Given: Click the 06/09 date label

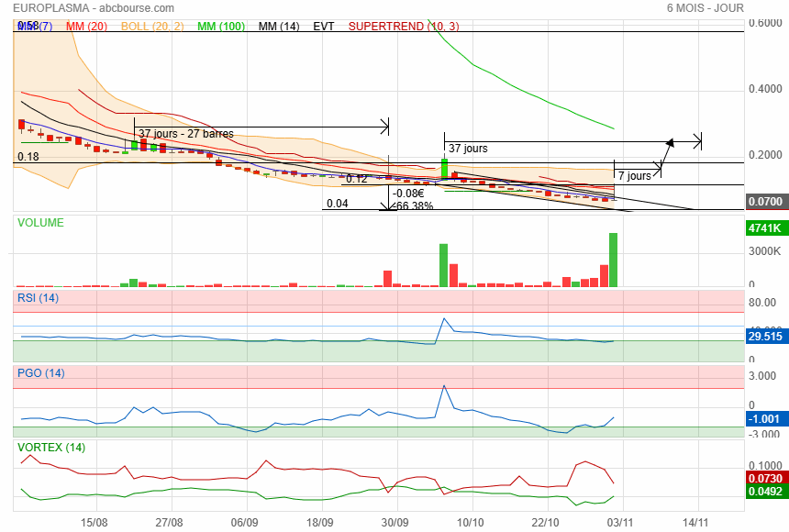Looking at the screenshot, I should pos(244,523).
